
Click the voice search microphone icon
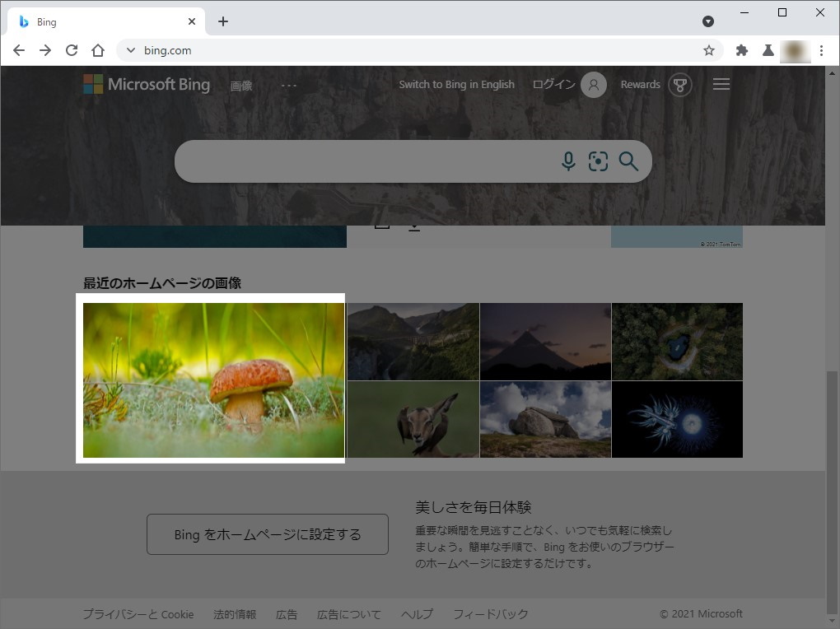tap(568, 161)
